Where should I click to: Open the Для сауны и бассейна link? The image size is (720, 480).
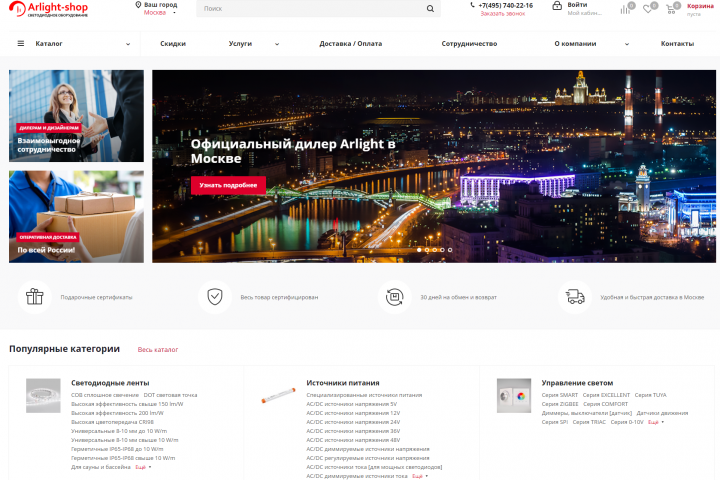tap(101, 467)
